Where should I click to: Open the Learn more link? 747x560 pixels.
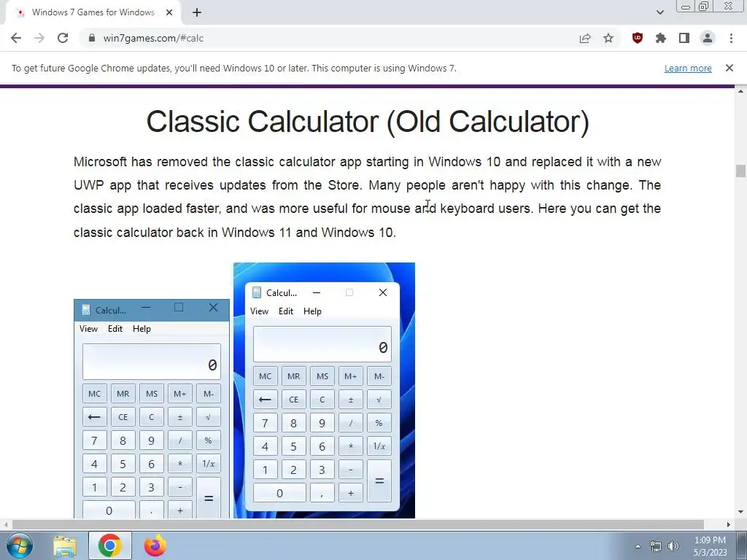tap(688, 68)
